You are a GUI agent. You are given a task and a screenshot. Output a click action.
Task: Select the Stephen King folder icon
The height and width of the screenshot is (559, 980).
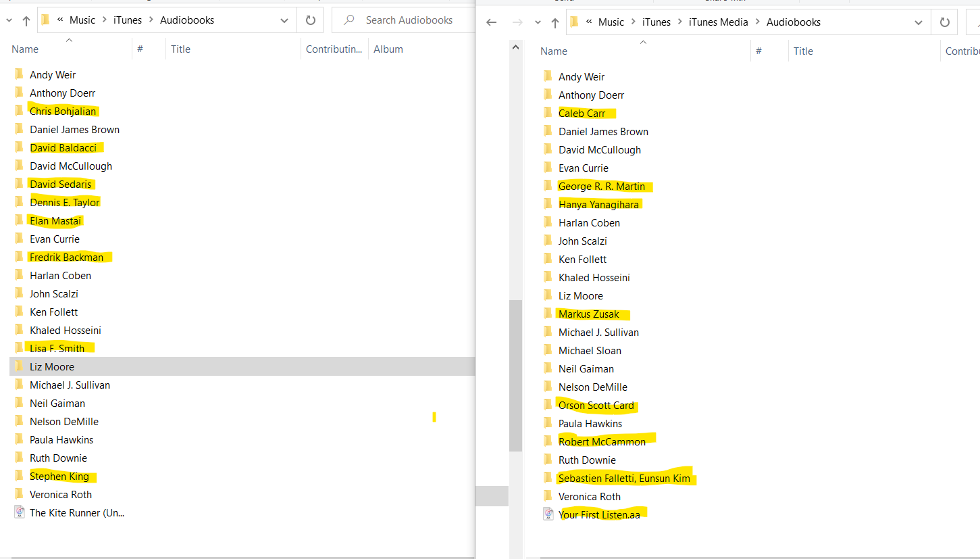[x=19, y=476]
